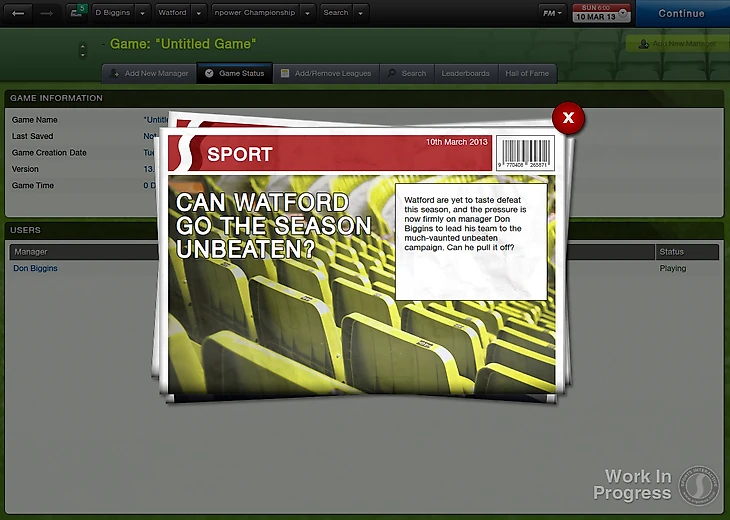This screenshot has width=730, height=520.
Task: Open the Leaderboards tab
Action: click(x=466, y=74)
